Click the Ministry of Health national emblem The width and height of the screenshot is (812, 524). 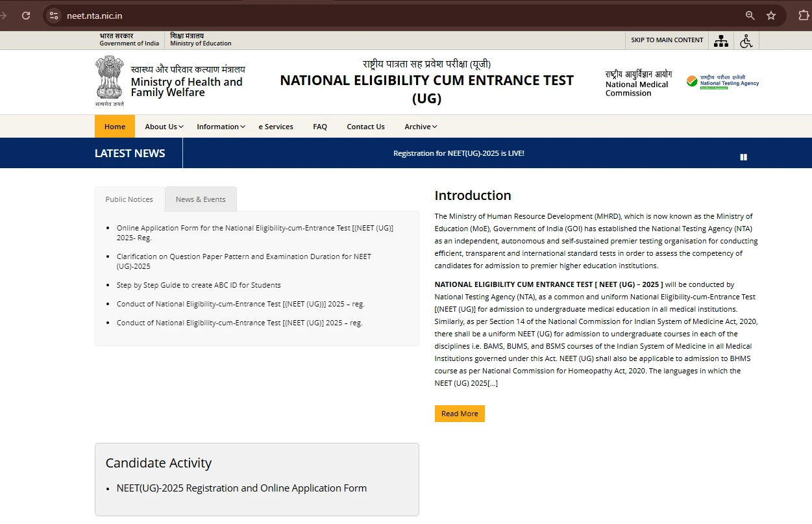109,79
